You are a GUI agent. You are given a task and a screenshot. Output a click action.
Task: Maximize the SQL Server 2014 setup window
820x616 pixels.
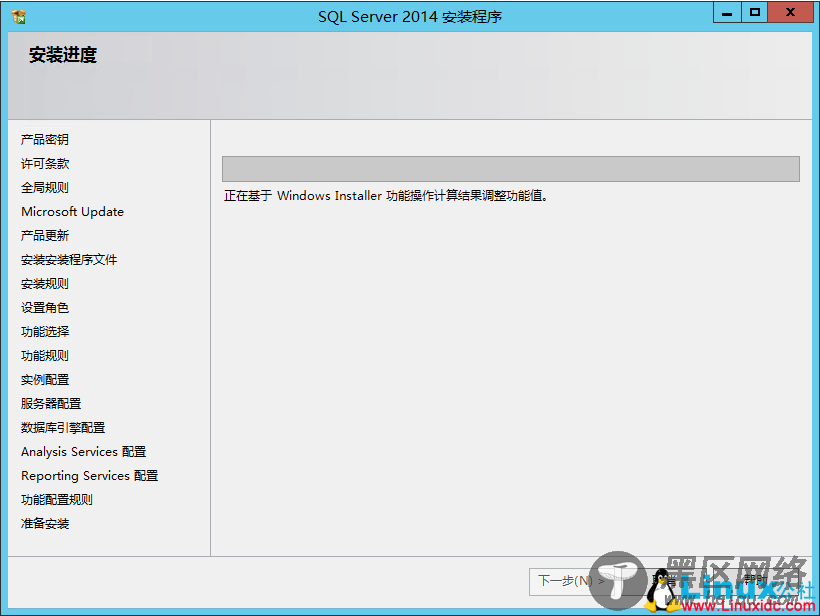pyautogui.click(x=755, y=13)
